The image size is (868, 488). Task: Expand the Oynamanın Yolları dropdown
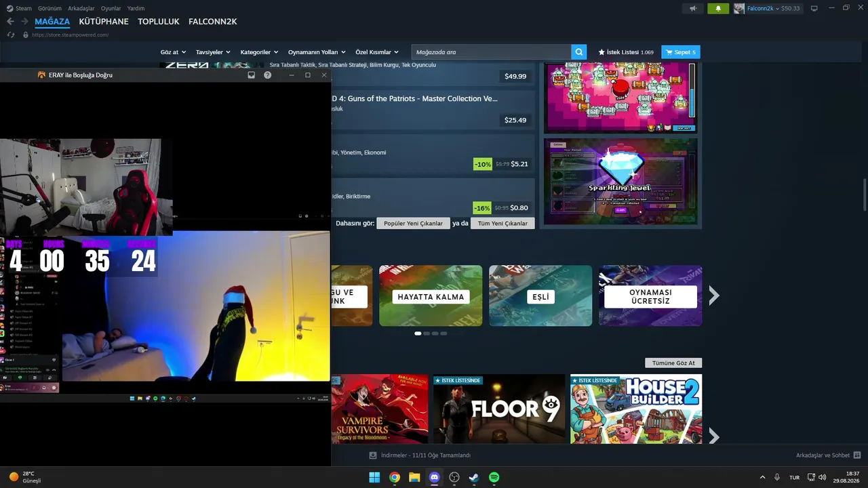(x=317, y=52)
